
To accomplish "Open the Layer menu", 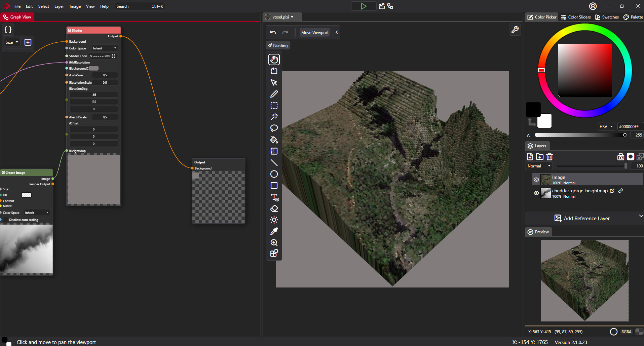I will pyautogui.click(x=59, y=6).
